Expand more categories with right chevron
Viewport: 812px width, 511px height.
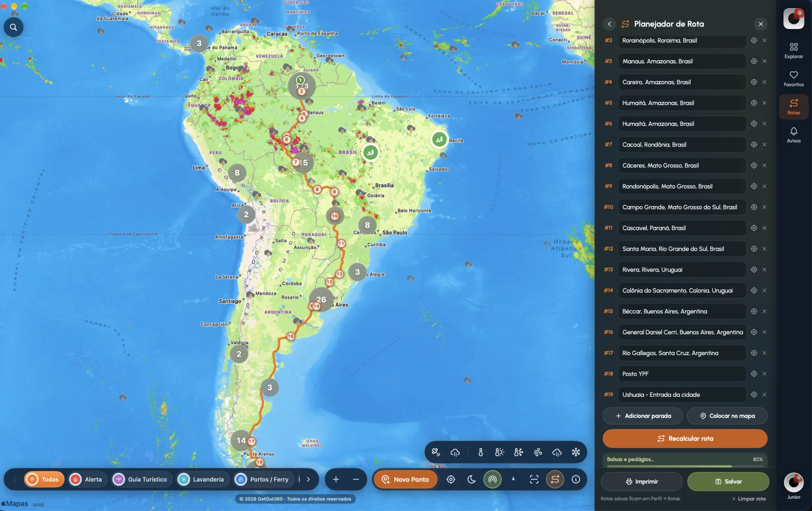(308, 480)
